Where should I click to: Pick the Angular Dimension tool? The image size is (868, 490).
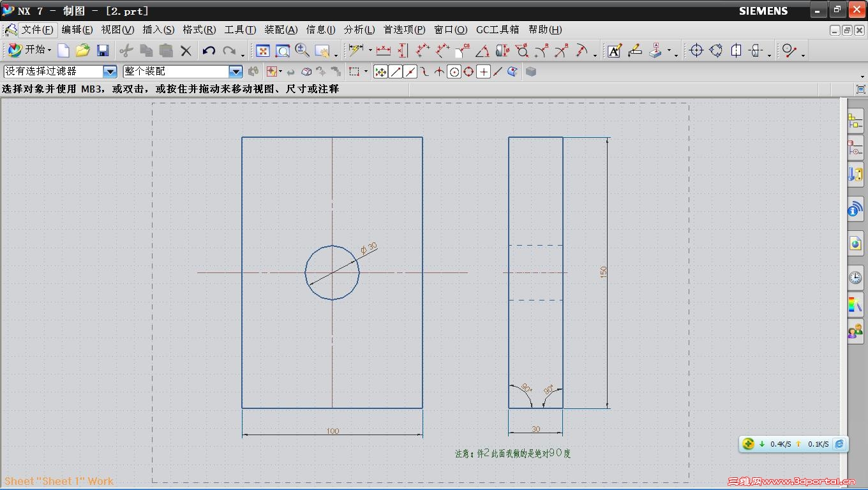point(483,50)
